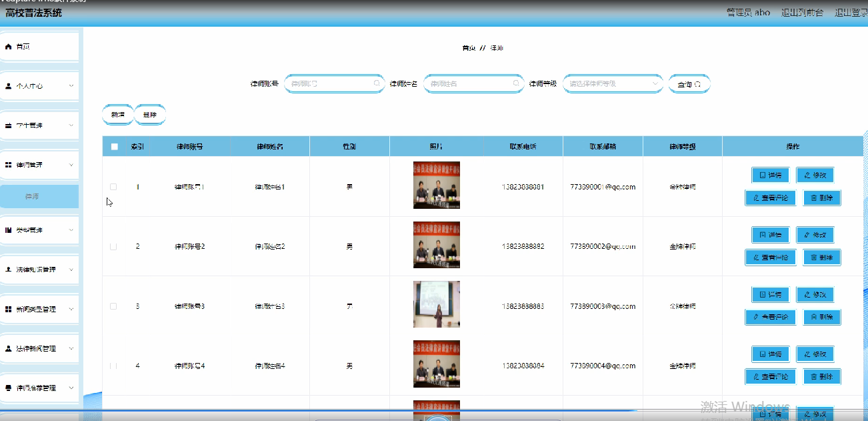Click the 退出到前台 link in header
The height and width of the screenshot is (421, 868).
tap(803, 13)
